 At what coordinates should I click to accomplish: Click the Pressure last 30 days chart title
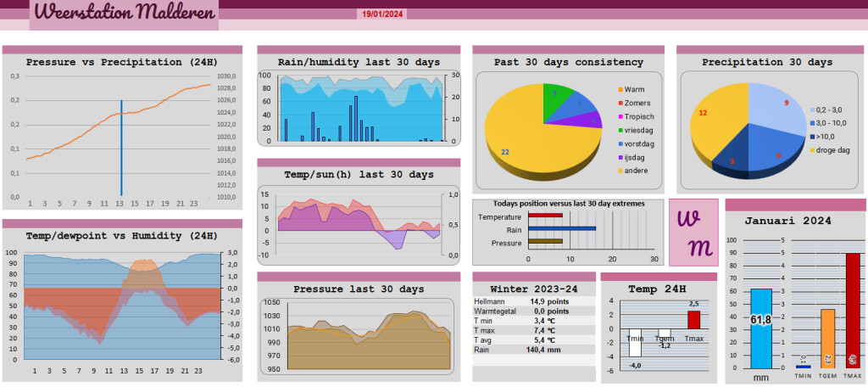pos(359,289)
